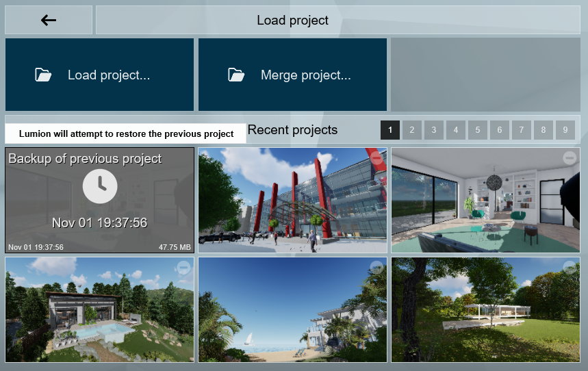Remove the glass pavilion forest project

[x=570, y=267]
